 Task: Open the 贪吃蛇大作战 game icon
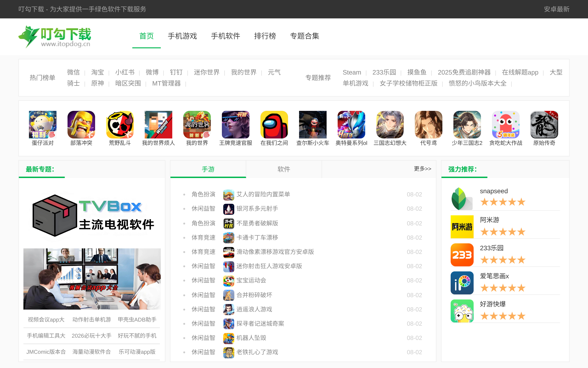click(506, 125)
